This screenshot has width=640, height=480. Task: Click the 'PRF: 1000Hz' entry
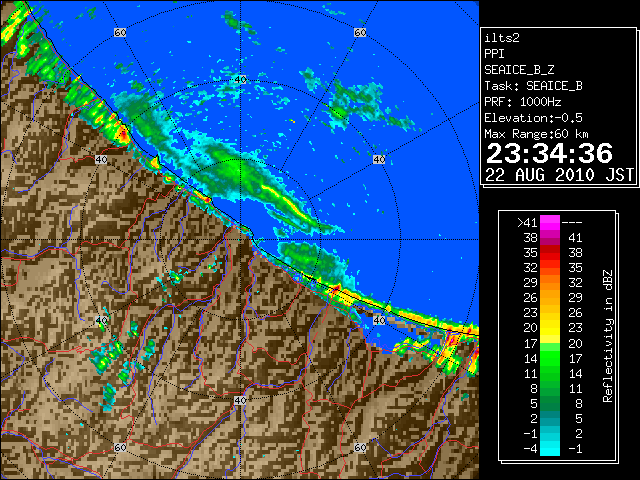point(522,102)
